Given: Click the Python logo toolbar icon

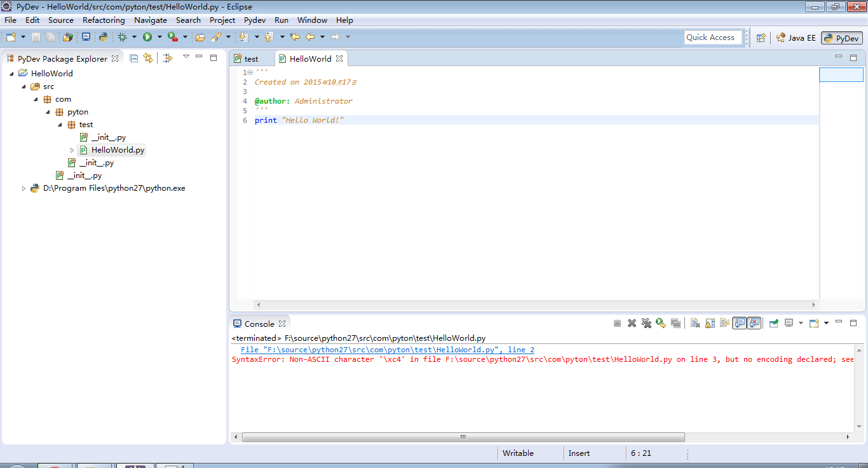Looking at the screenshot, I should pos(104,37).
